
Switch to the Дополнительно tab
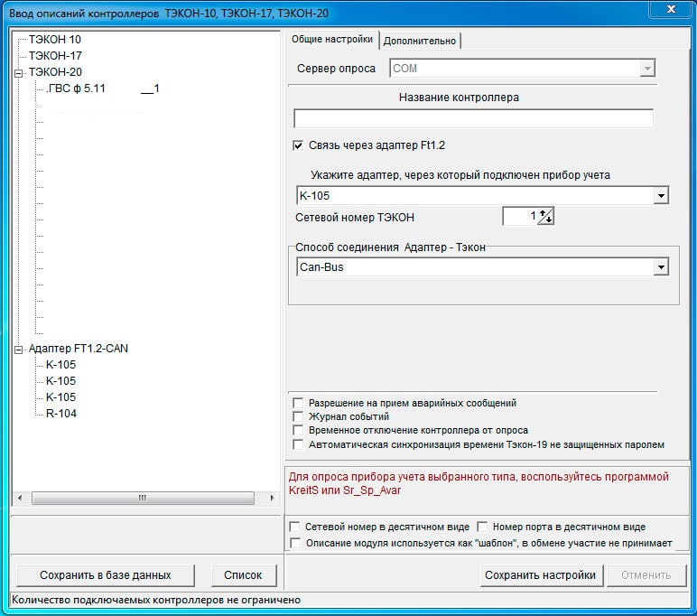[x=420, y=41]
